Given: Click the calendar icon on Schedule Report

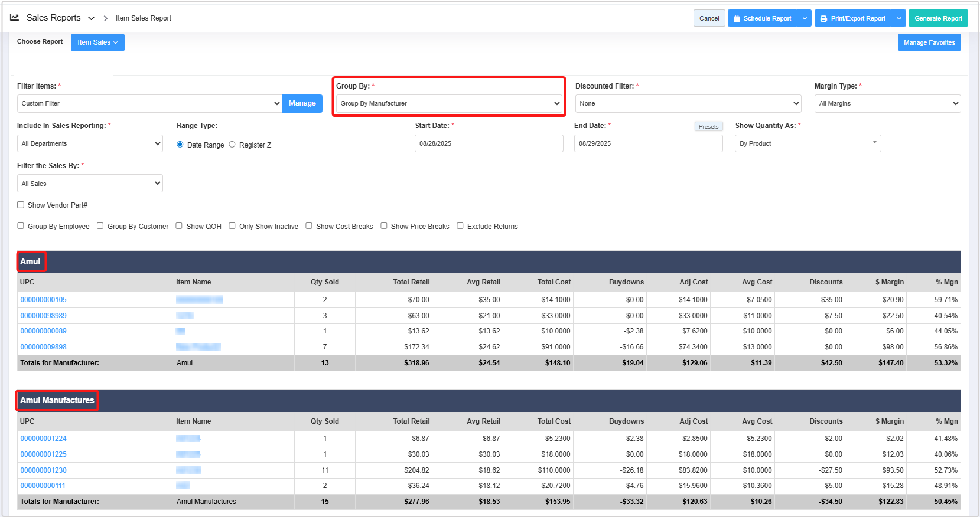Looking at the screenshot, I should click(737, 19).
